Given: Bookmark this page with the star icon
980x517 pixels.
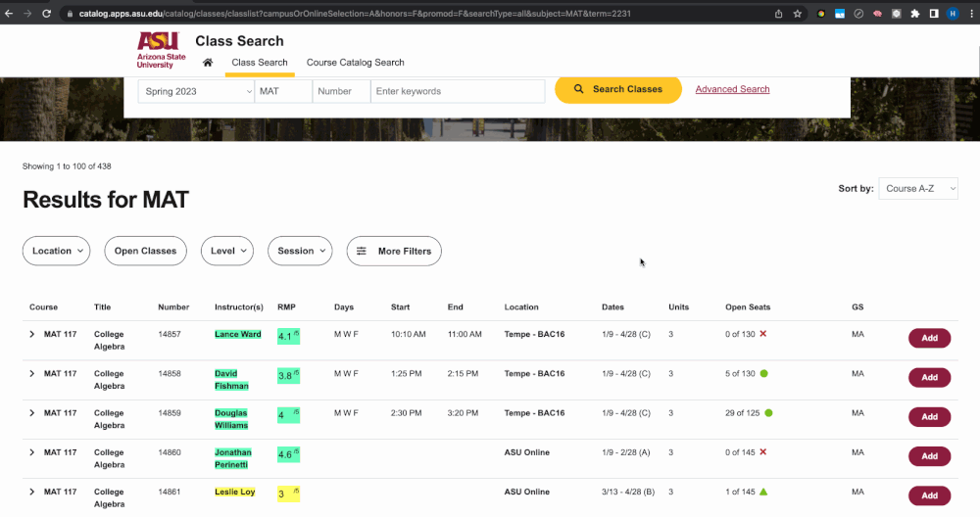Looking at the screenshot, I should tap(798, 14).
